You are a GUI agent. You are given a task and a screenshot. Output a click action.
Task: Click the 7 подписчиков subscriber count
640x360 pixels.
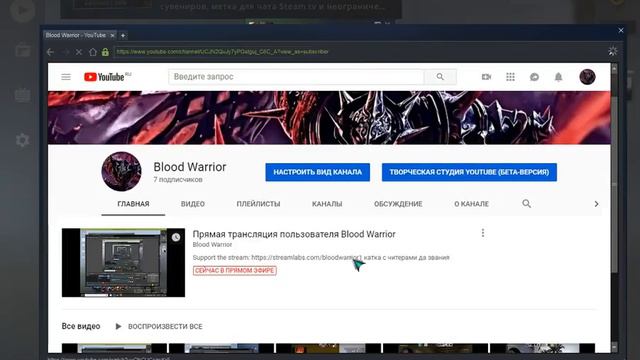178,180
